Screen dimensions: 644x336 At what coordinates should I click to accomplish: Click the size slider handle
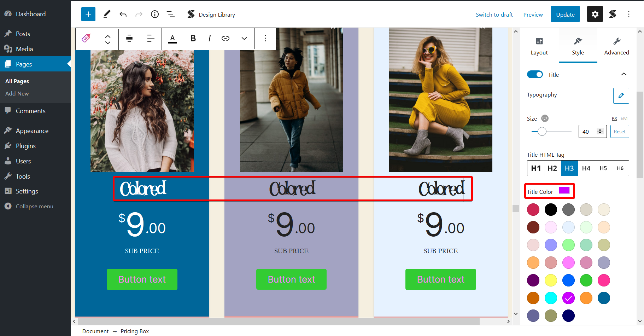coord(542,132)
